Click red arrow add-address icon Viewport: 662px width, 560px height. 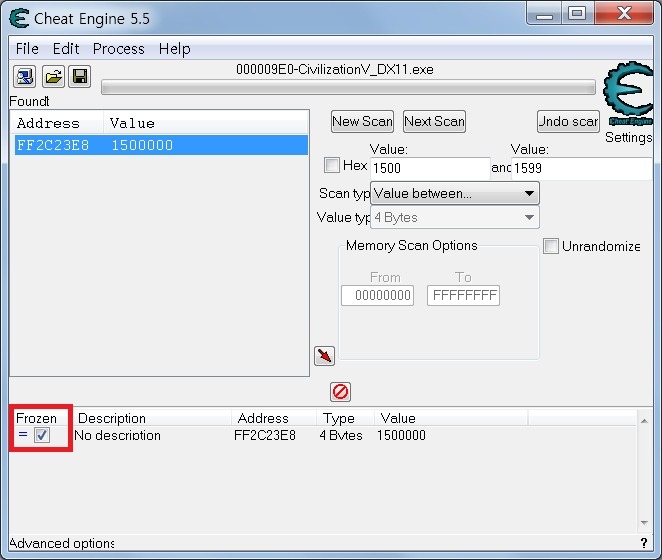click(324, 356)
